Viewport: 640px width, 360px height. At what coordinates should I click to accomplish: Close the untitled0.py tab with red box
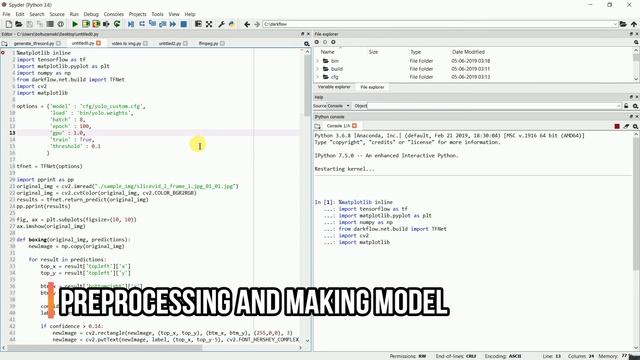pos(98,43)
